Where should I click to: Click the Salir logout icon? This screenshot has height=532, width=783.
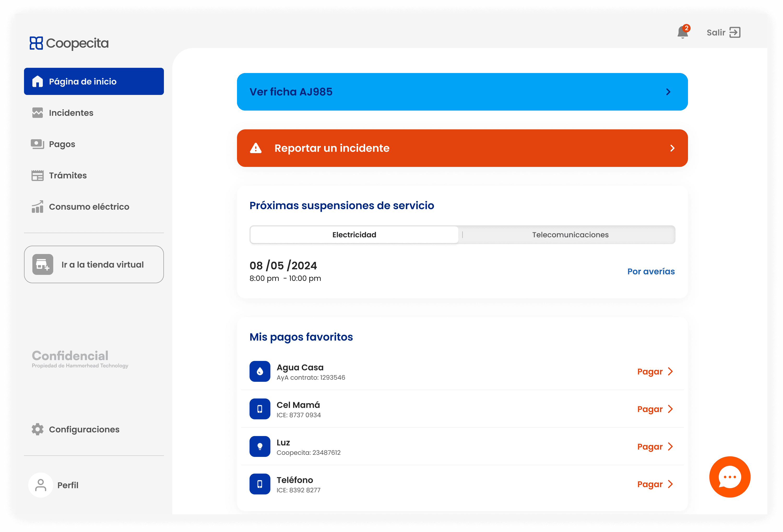pos(735,32)
